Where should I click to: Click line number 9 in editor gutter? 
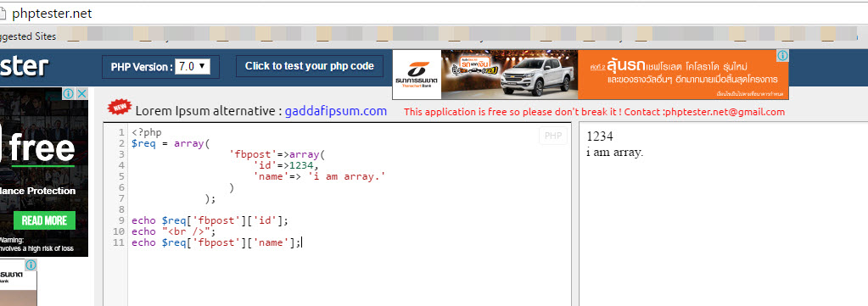121,220
